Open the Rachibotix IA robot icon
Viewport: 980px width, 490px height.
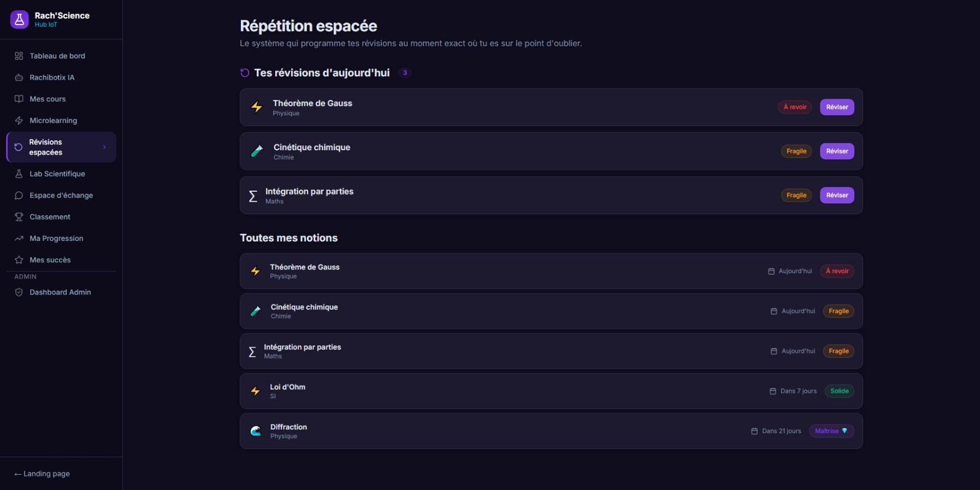coord(19,78)
